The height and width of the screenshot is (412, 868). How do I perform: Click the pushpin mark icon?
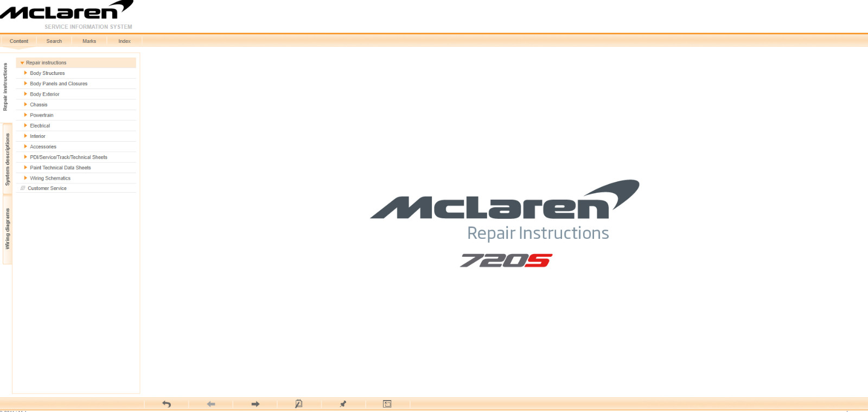[x=343, y=404]
